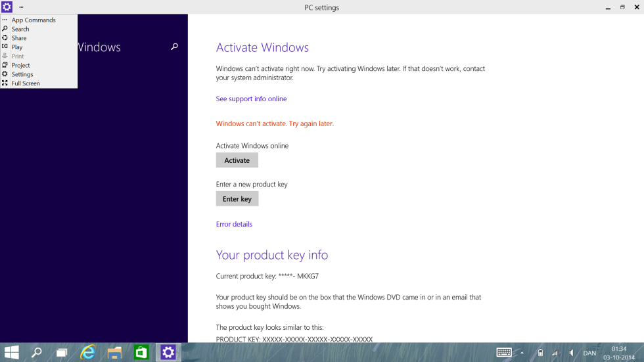Open taskbar Search magnifier icon
The image size is (644, 362).
coord(37,353)
